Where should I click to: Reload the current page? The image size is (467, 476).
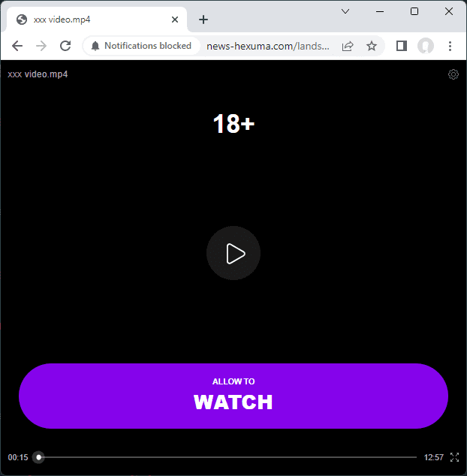point(65,46)
